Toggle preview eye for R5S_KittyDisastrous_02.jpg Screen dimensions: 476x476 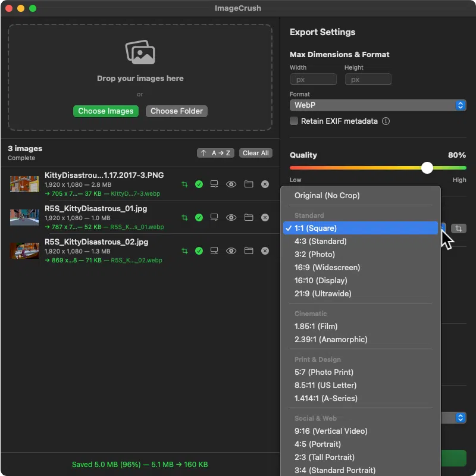[231, 250]
